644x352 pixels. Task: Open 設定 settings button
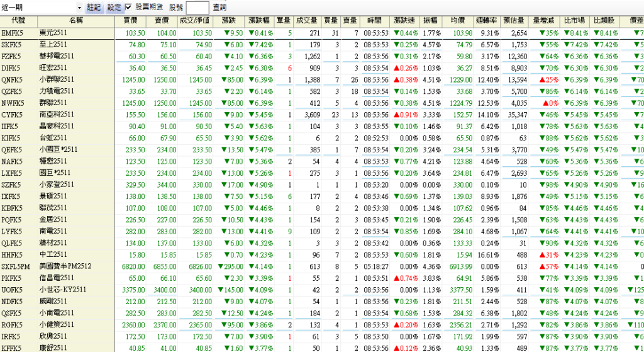(x=114, y=8)
